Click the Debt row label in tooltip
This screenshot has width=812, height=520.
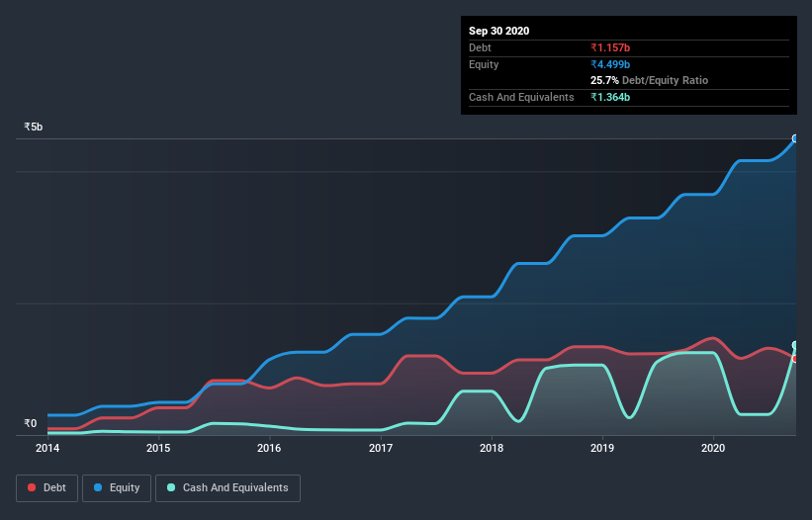click(480, 47)
